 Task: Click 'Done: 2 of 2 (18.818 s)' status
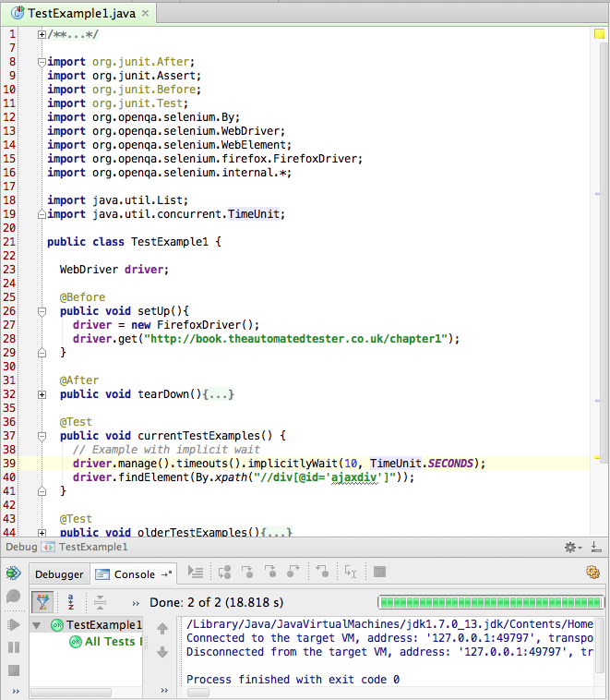click(217, 603)
